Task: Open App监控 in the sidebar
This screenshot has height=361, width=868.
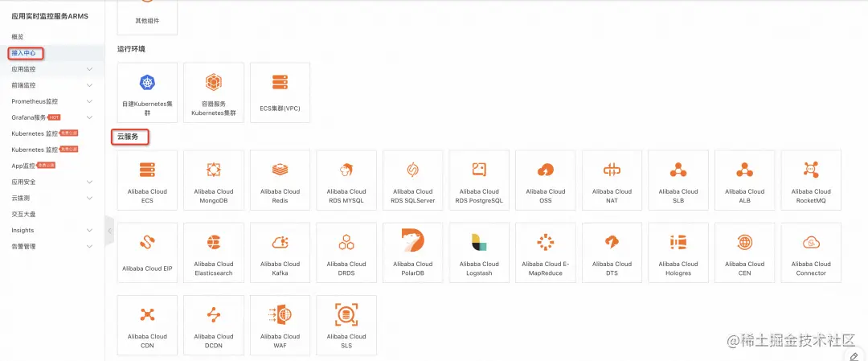Action: pyautogui.click(x=23, y=166)
